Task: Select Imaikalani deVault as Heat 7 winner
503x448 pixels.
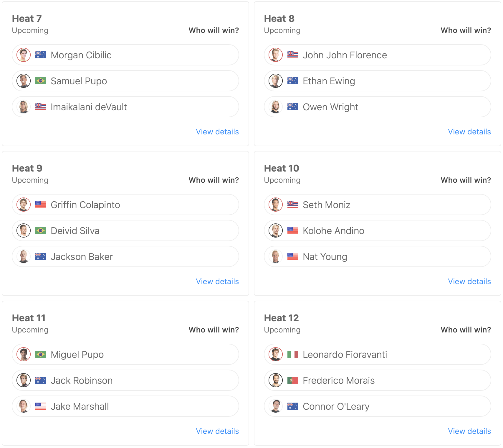Action: coord(125,107)
